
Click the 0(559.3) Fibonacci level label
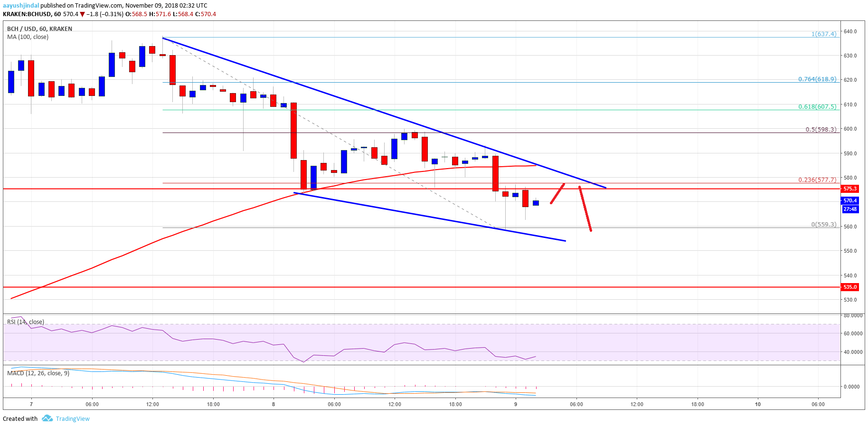(824, 225)
